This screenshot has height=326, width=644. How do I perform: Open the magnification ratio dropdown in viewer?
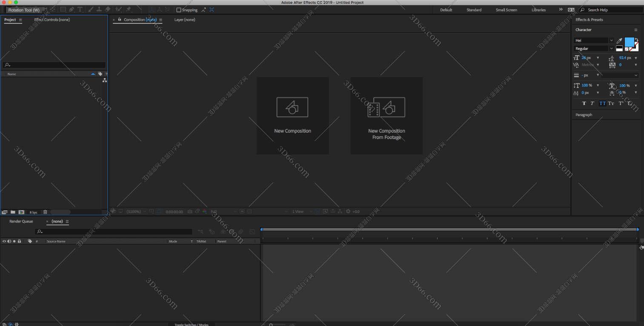(x=136, y=211)
